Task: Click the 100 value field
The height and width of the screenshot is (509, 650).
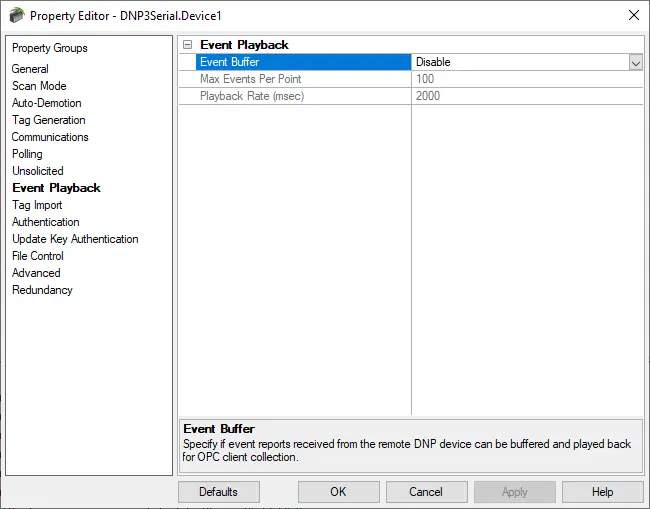Action: point(527,79)
